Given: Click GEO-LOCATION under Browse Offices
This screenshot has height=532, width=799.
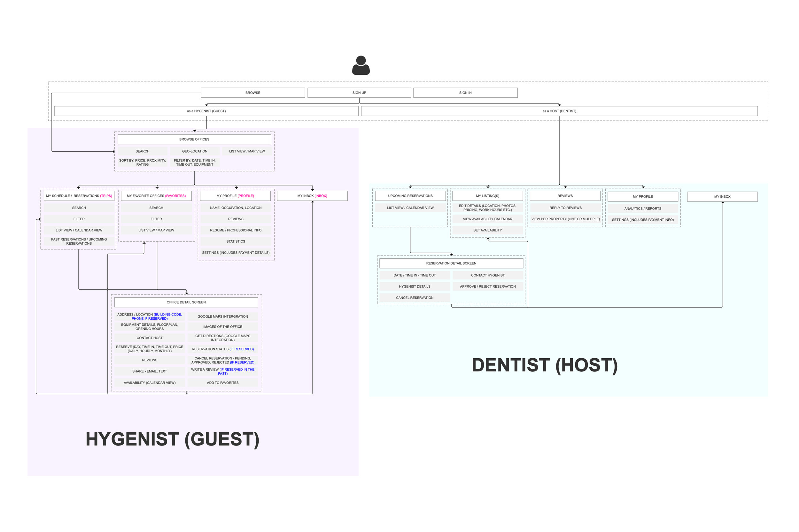Looking at the screenshot, I should pyautogui.click(x=195, y=151).
